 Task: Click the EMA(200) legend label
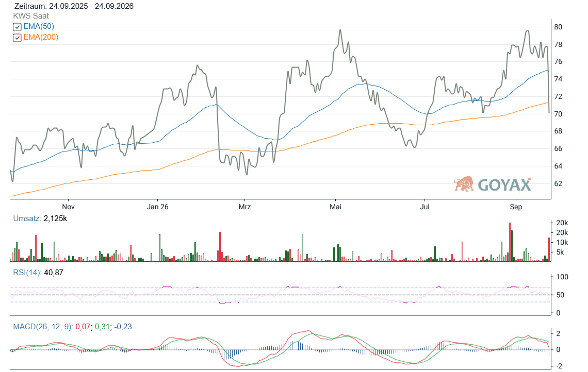pyautogui.click(x=41, y=37)
